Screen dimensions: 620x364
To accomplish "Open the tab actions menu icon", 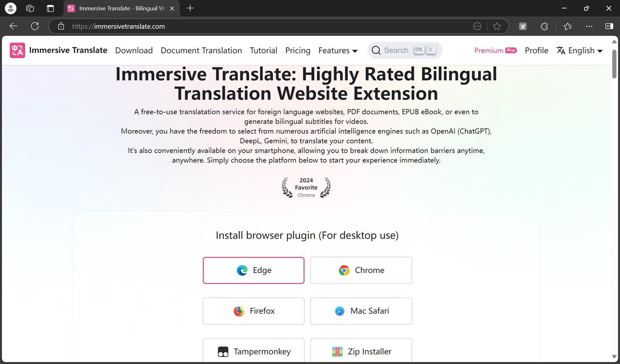I will point(50,8).
